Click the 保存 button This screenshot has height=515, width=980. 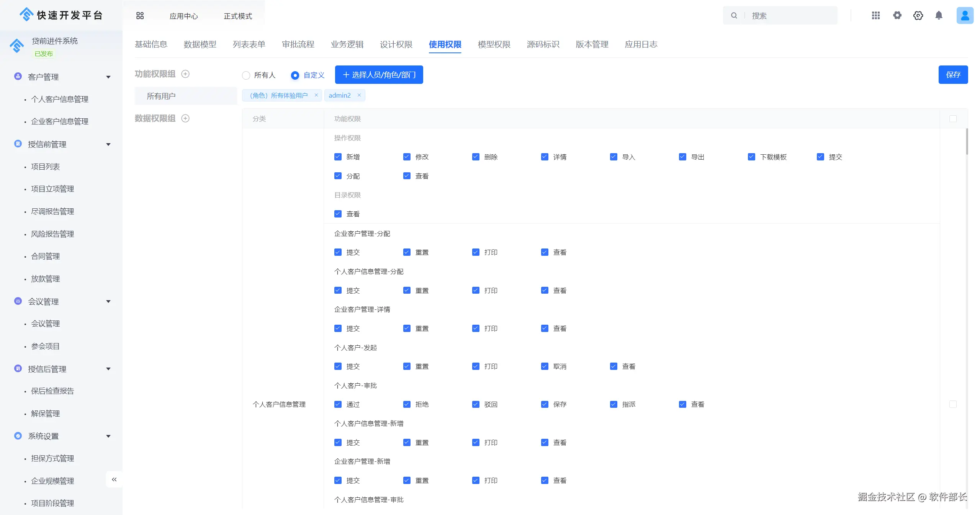[x=953, y=75]
